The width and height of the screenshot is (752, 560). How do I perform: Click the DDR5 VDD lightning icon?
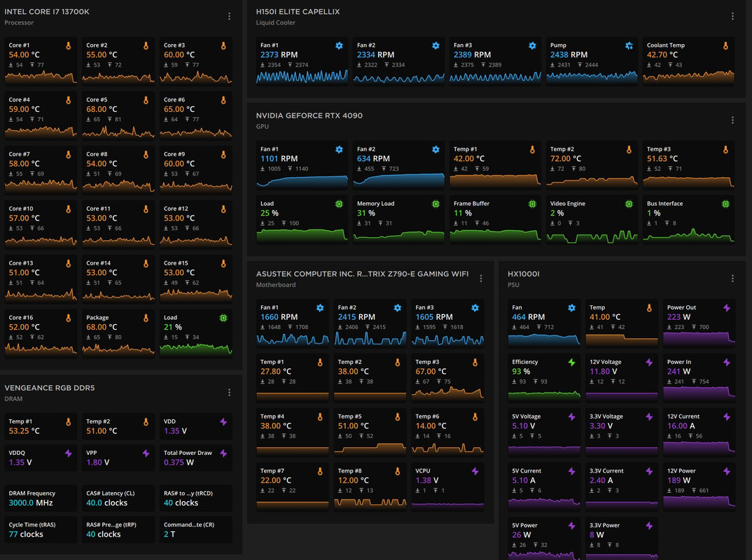coord(223,422)
